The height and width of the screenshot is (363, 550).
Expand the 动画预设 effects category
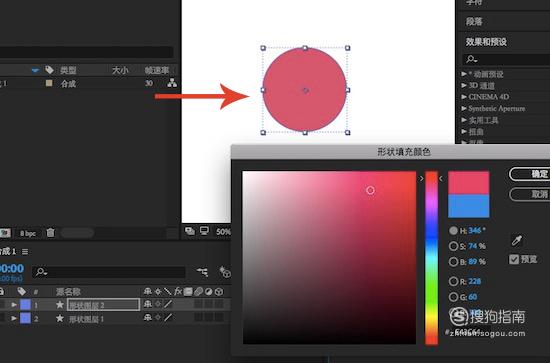[464, 74]
